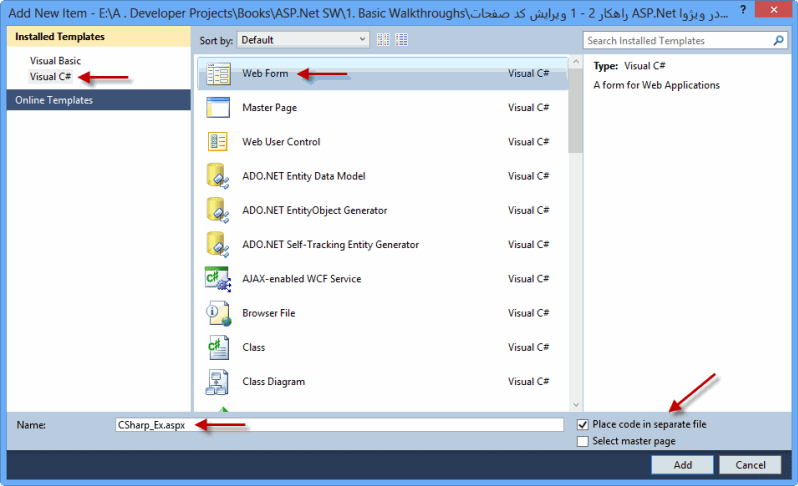Select Class Diagram row text
Image resolution: width=798 pixels, height=486 pixels.
click(x=273, y=382)
